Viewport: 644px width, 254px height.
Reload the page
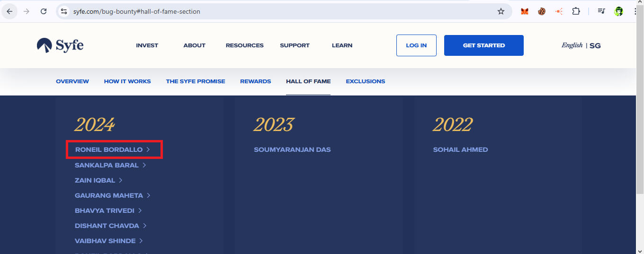44,11
